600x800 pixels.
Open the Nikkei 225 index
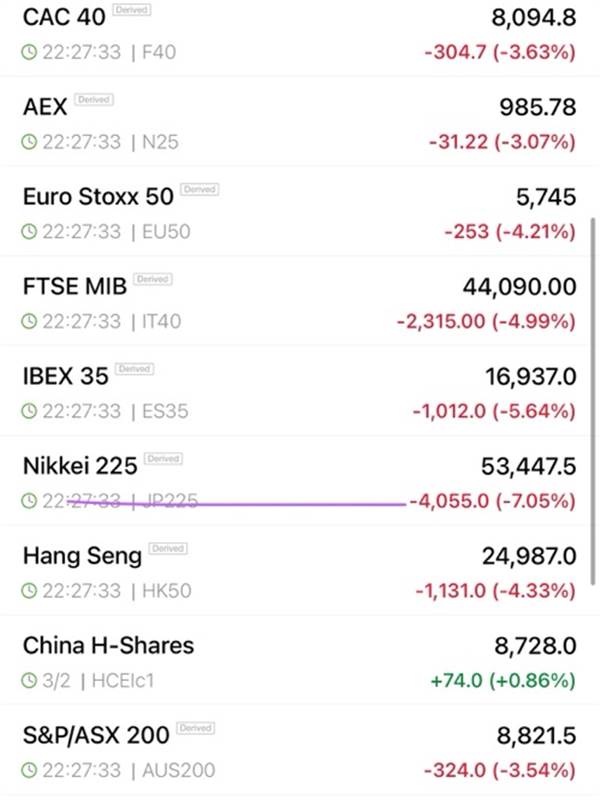[79, 466]
